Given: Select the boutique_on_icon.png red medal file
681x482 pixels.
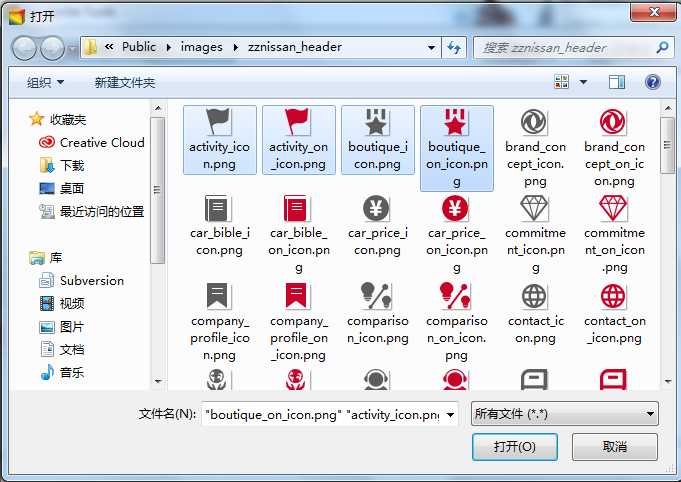Looking at the screenshot, I should click(456, 148).
